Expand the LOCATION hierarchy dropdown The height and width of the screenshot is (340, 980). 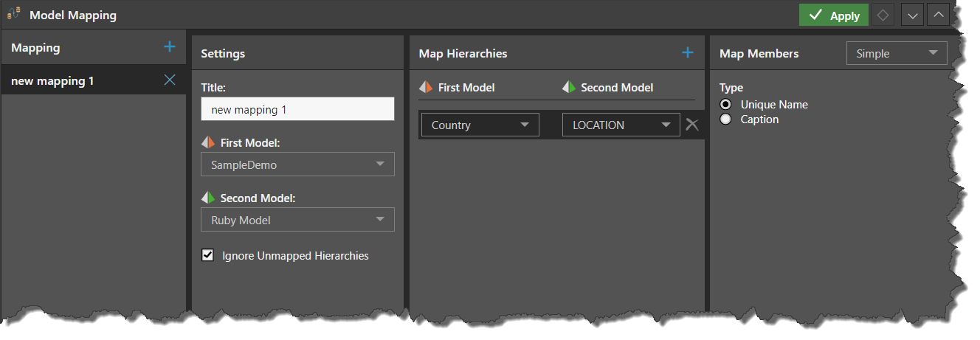[x=621, y=125]
